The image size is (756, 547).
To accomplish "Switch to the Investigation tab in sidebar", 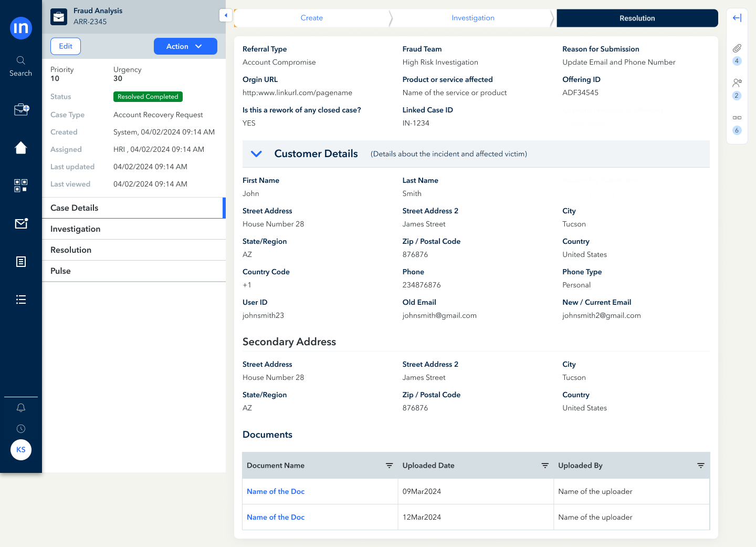I will pos(76,229).
